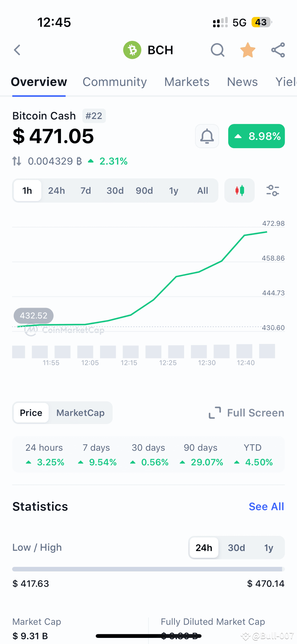
Task: Open Full Screen chart view
Action: [246, 413]
